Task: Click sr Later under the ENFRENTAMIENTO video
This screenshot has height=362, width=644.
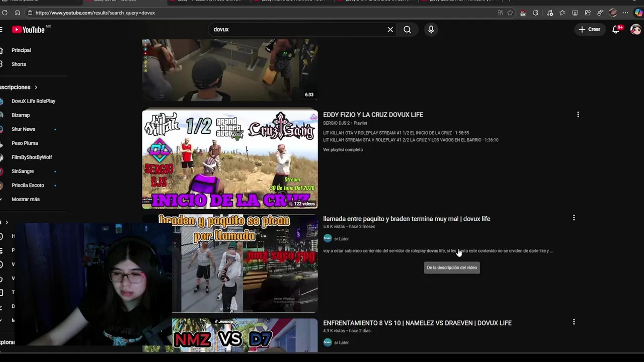Action: point(341,343)
